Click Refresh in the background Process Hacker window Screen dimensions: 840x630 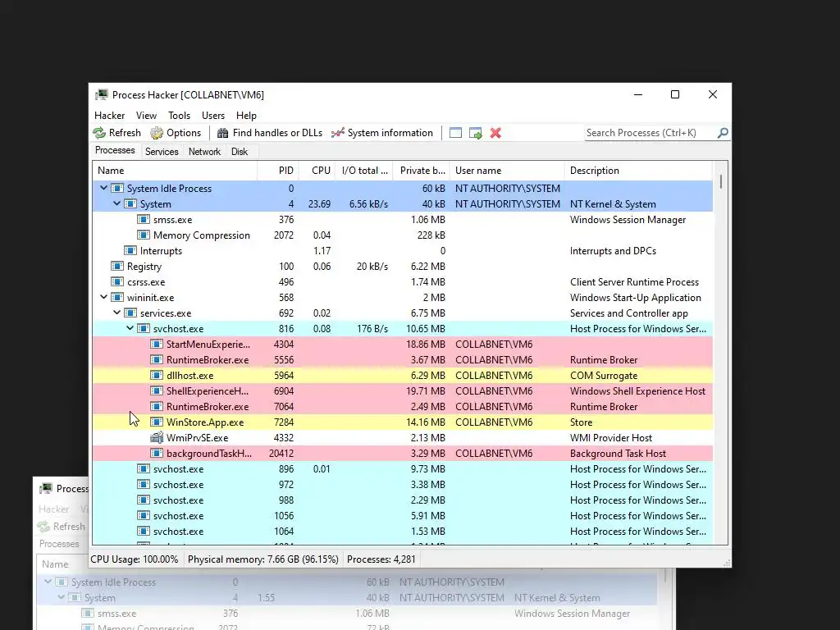click(62, 527)
